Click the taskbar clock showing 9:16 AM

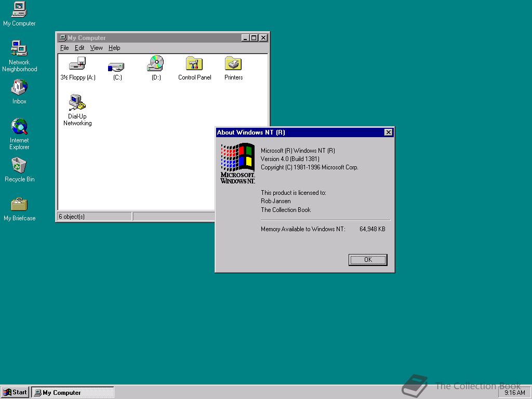(x=514, y=392)
